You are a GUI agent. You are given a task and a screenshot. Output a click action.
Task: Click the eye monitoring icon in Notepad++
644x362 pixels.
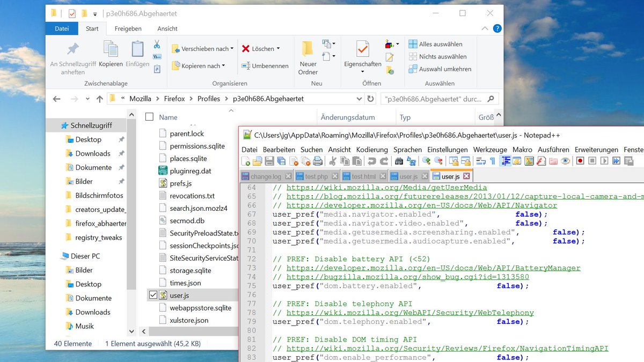point(565,161)
